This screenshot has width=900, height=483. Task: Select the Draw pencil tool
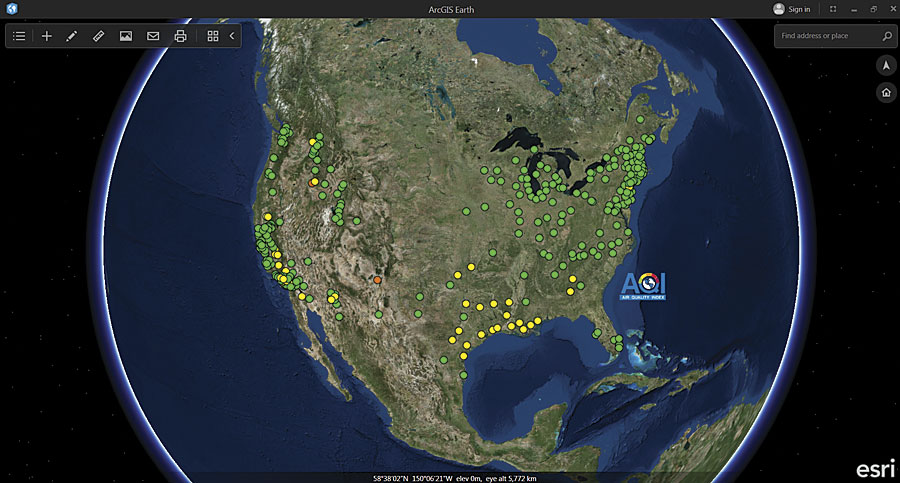point(71,36)
